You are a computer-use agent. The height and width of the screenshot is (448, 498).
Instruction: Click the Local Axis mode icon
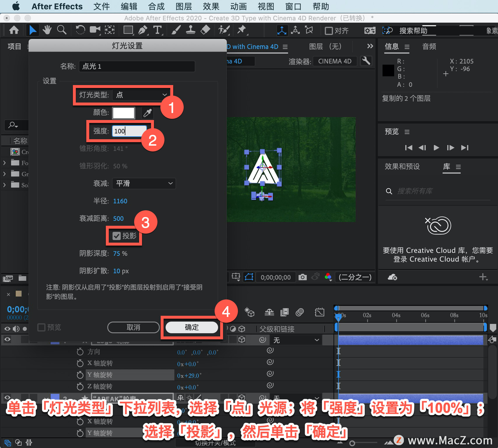point(282,30)
